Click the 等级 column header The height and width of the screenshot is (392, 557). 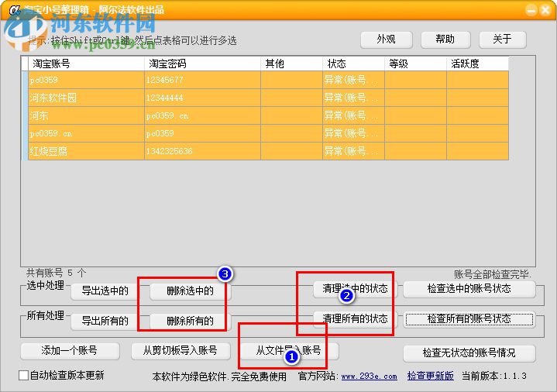[x=415, y=64]
